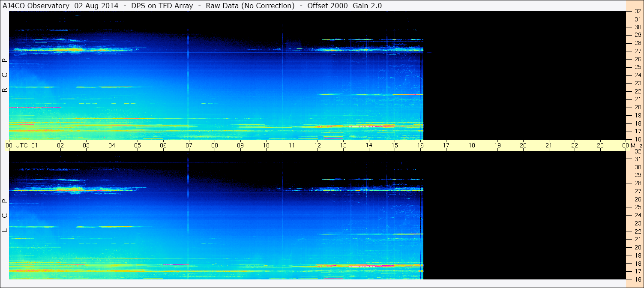644x288 pixels.
Task: Click the 18 hour tick on time axis
Action: tap(472, 145)
